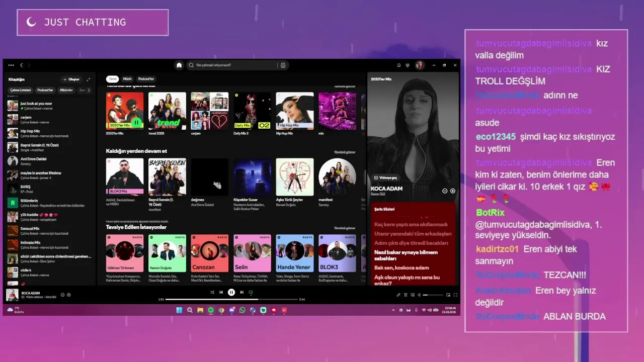644x362 pixels.
Task: Filter library by Podcast'ler chip
Action: (45, 90)
